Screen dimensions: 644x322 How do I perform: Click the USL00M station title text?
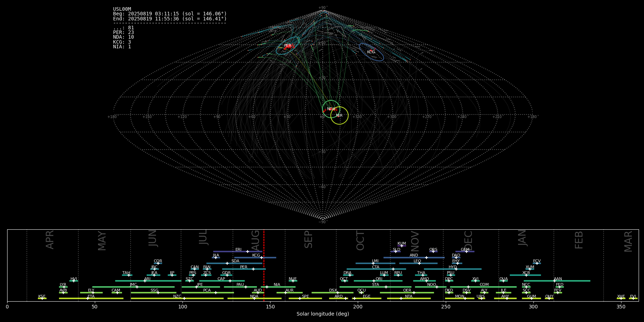(122, 9)
